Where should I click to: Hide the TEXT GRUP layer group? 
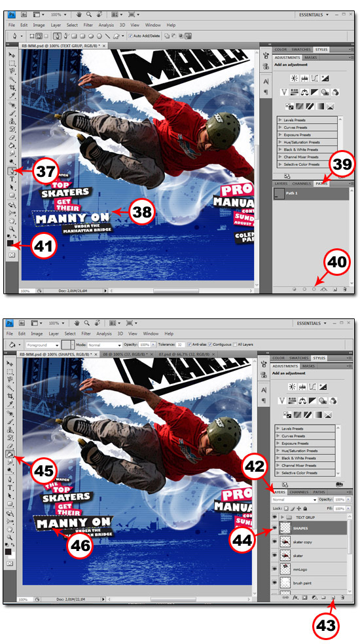coord(275,517)
